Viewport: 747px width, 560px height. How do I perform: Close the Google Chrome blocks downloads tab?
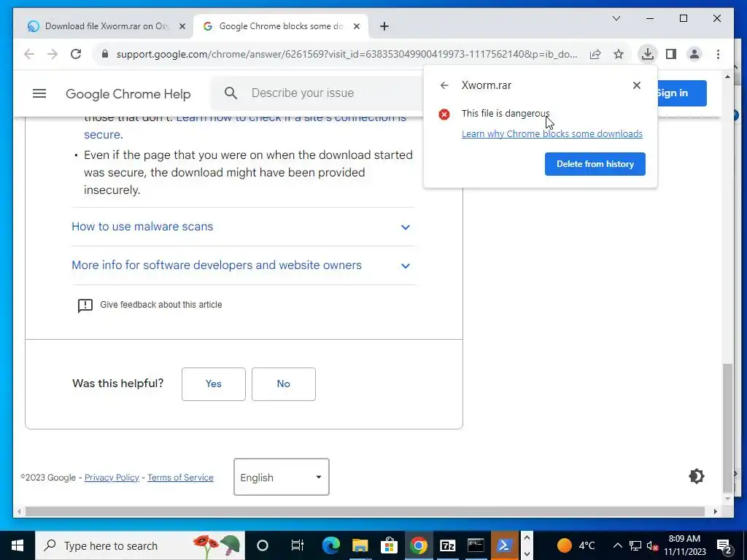point(356,26)
